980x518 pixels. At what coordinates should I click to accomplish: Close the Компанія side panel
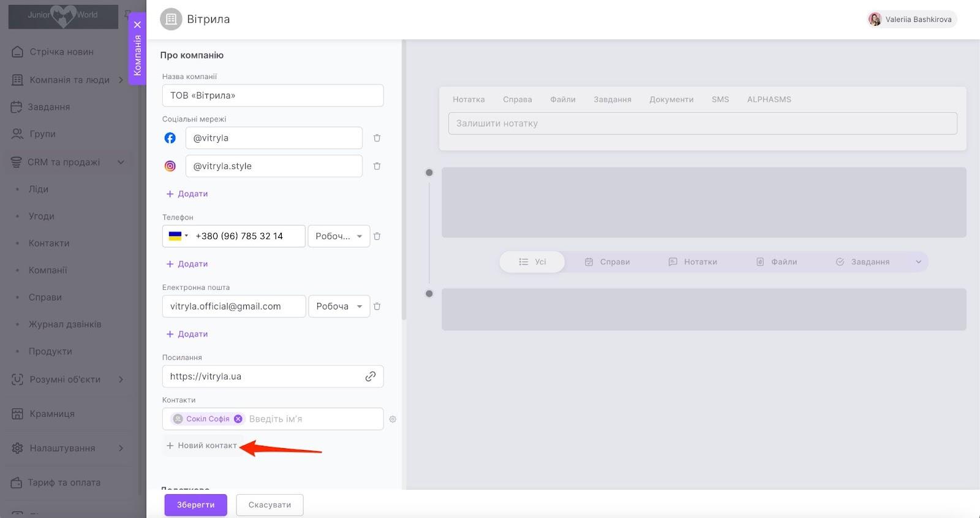pyautogui.click(x=137, y=25)
